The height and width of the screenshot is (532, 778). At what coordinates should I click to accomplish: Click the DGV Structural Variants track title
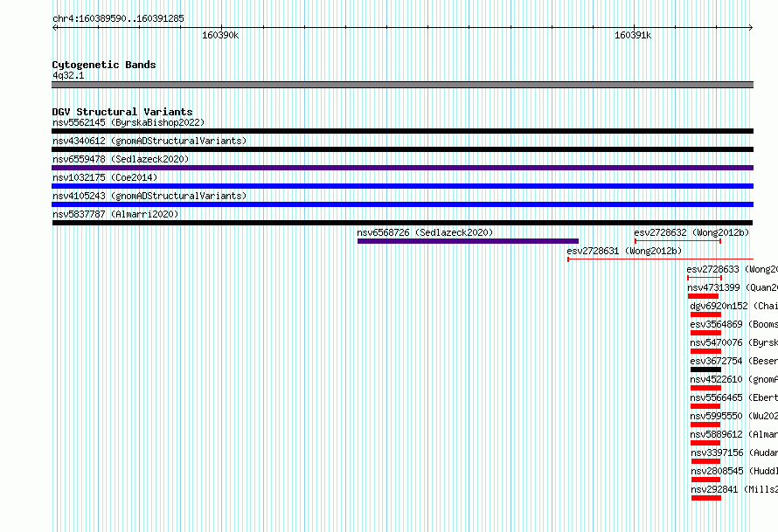coord(122,112)
